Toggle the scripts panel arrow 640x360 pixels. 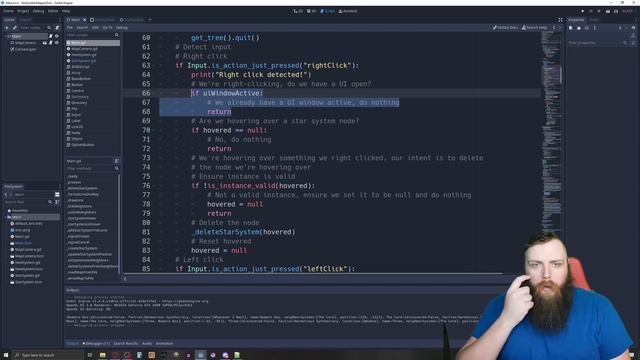click(x=125, y=279)
